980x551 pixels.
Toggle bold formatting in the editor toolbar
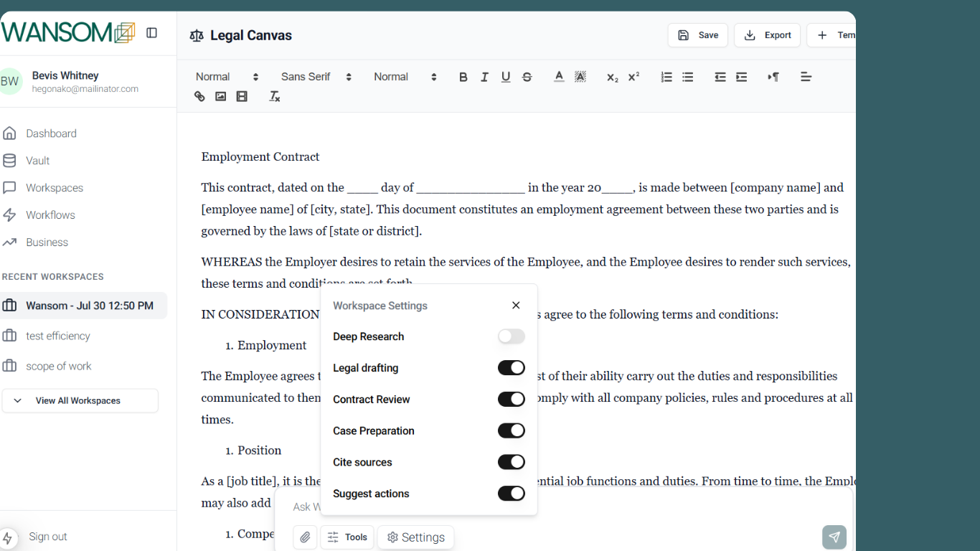point(463,77)
